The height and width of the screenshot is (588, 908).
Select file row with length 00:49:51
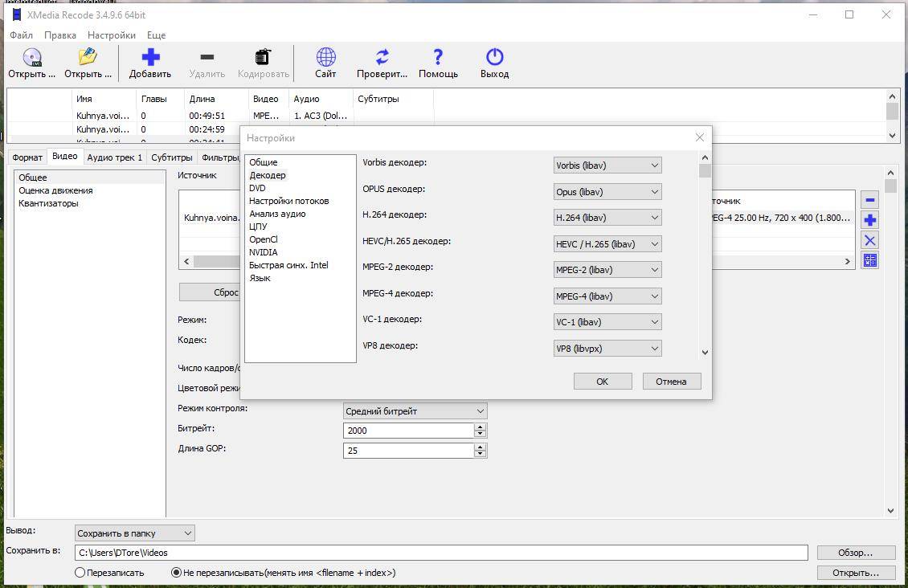tap(221, 116)
